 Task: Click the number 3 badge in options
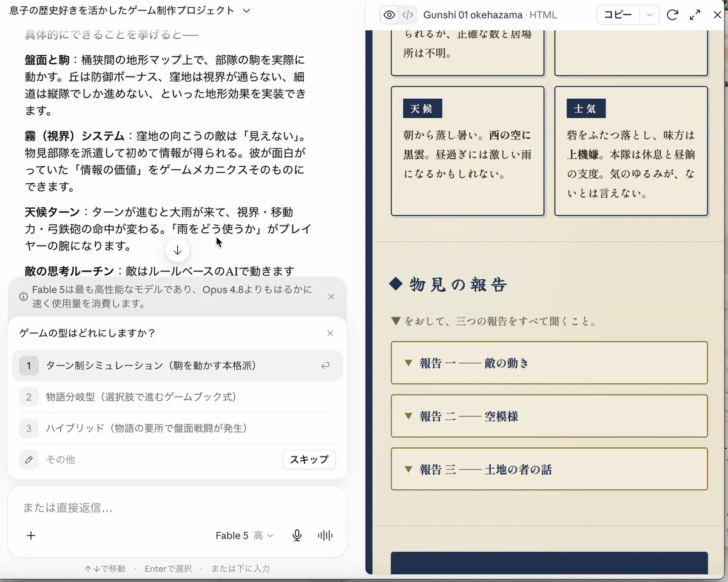(x=29, y=429)
